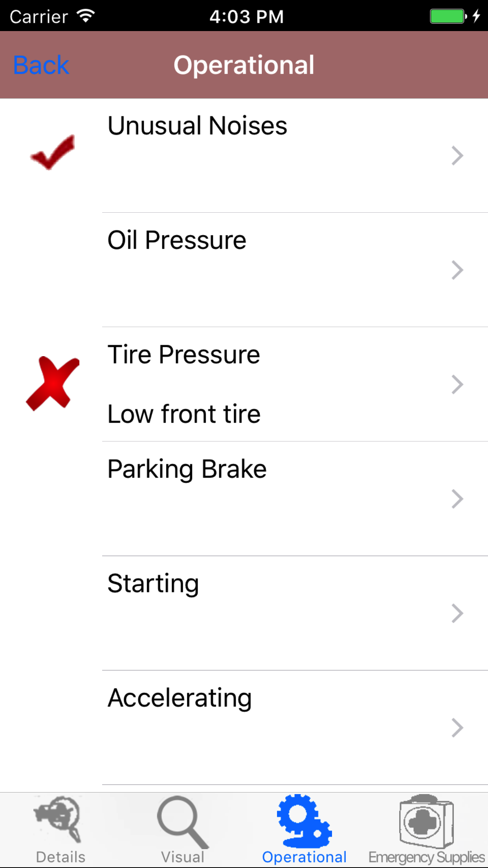Image resolution: width=488 pixels, height=868 pixels.
Task: Tap the empty status area beside Oil Pressure
Action: (53, 270)
